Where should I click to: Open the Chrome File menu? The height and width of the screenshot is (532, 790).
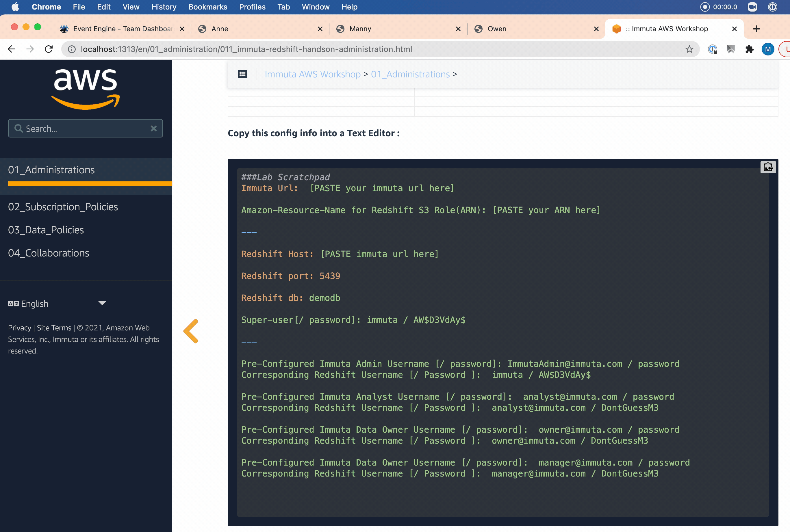point(79,7)
